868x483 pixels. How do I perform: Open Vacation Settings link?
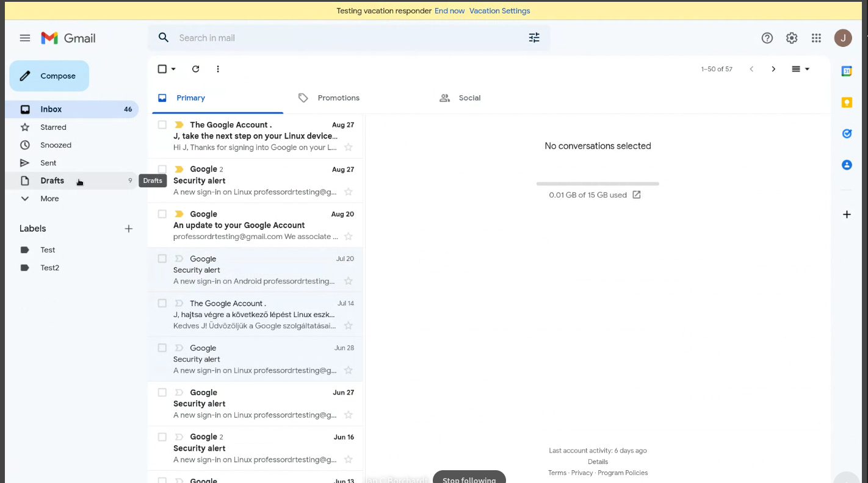[499, 11]
